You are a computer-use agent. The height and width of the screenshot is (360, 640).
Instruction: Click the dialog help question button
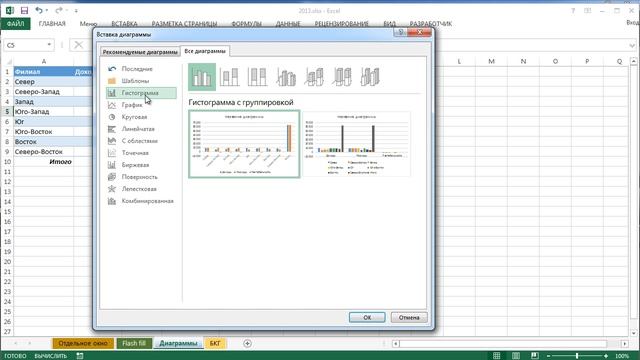(x=401, y=32)
